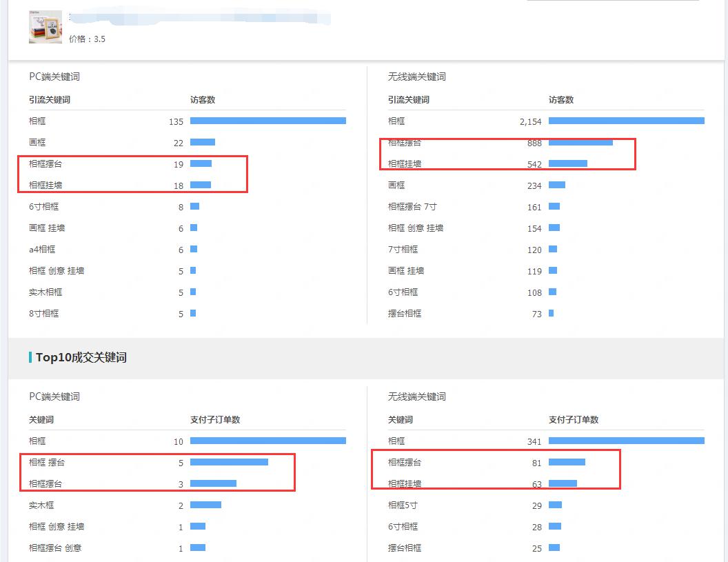Viewport: 728px width, 562px height.
Task: Click the 相框摆台 7寸 keyword
Action: coord(412,206)
